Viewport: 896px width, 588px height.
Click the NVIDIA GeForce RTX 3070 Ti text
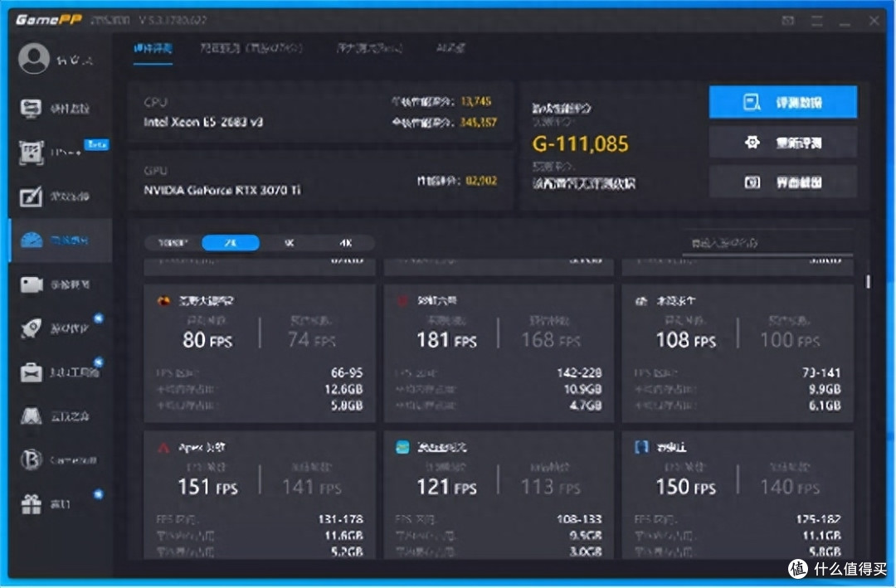pyautogui.click(x=222, y=190)
